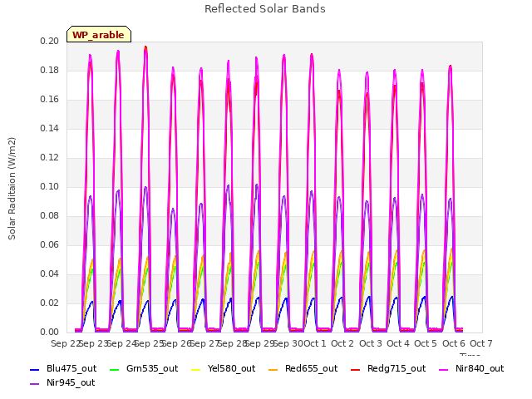Click the WP_arable annotation label
The width and height of the screenshot is (532, 399).
coord(98,35)
